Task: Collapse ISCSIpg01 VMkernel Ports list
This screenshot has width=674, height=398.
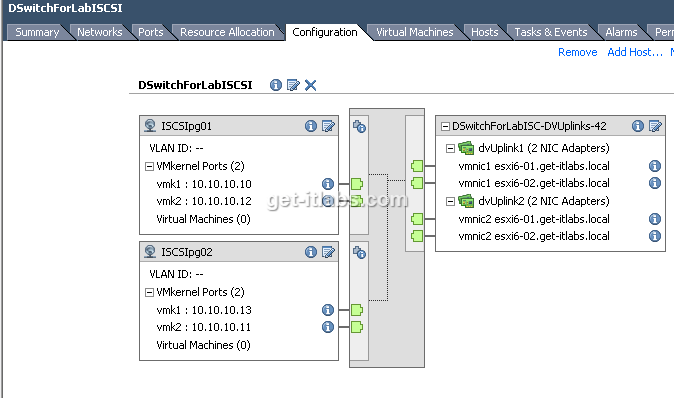Action: (x=149, y=166)
